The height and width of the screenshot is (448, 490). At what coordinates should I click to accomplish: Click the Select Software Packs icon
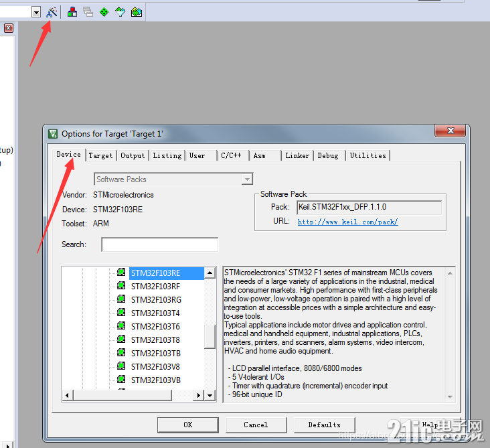click(x=120, y=12)
